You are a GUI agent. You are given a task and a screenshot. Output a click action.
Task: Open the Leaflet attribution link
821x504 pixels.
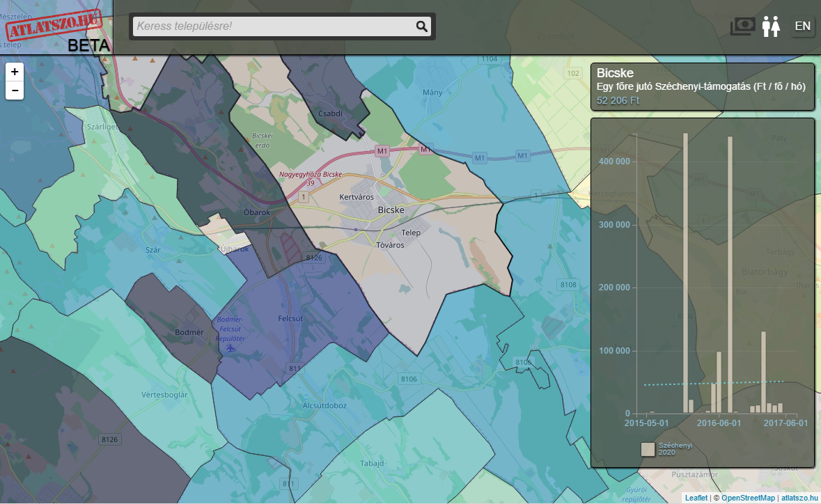point(696,498)
